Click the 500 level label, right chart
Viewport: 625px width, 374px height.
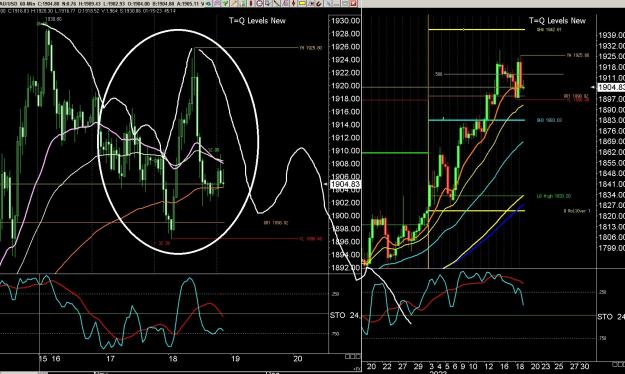tap(438, 74)
